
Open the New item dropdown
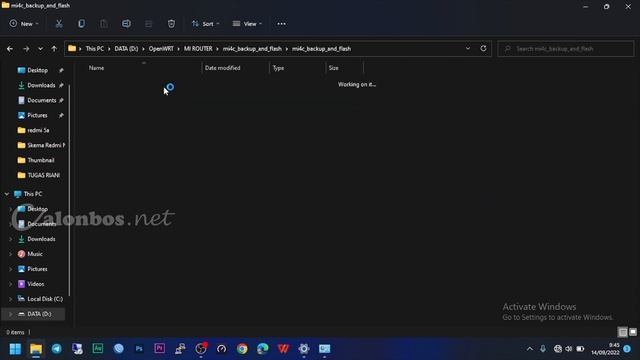click(24, 24)
